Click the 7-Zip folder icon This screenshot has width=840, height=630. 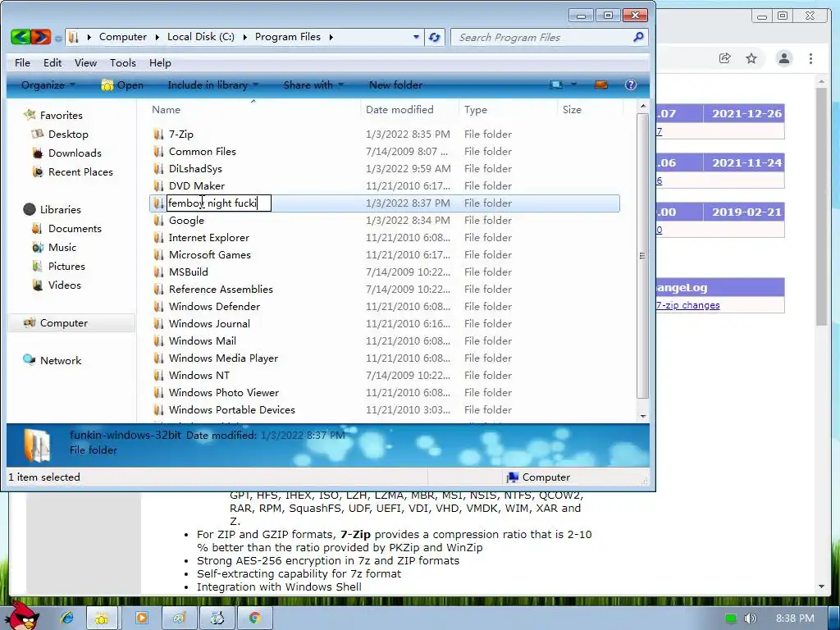tap(158, 134)
